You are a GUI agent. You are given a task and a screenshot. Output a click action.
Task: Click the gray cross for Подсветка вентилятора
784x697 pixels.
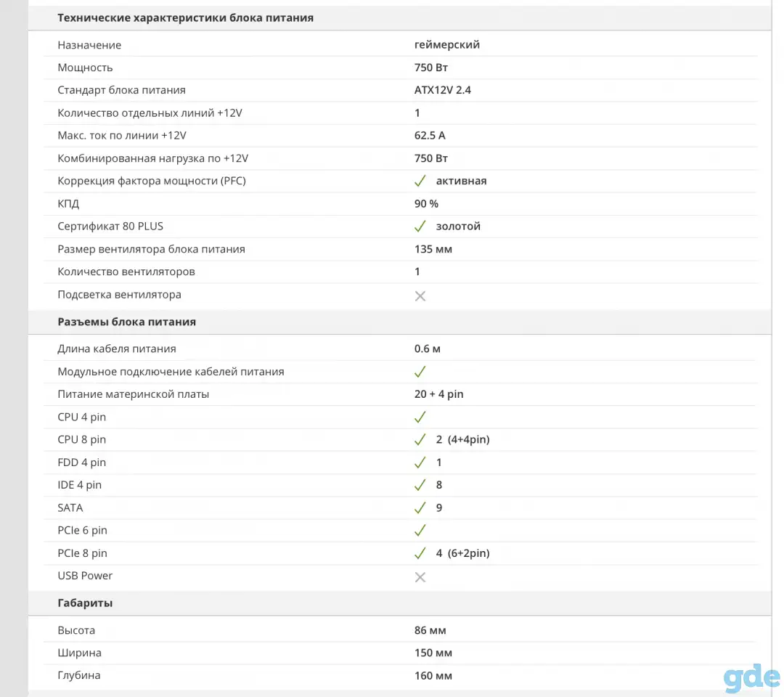coord(420,296)
